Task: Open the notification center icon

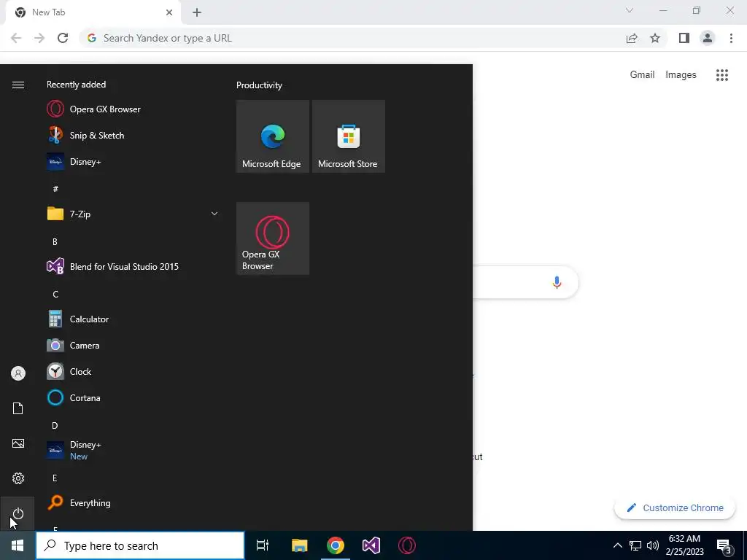Action: pos(724,547)
